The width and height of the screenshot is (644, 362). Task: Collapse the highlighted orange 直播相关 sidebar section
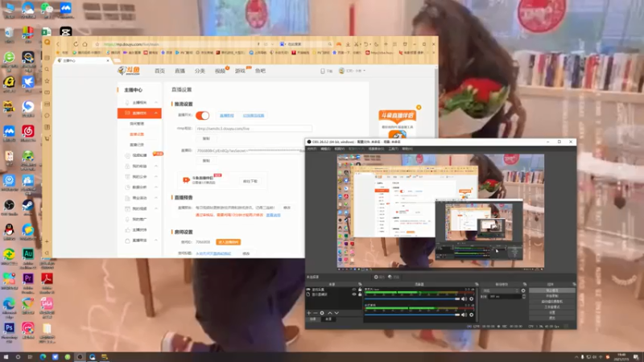click(x=139, y=113)
